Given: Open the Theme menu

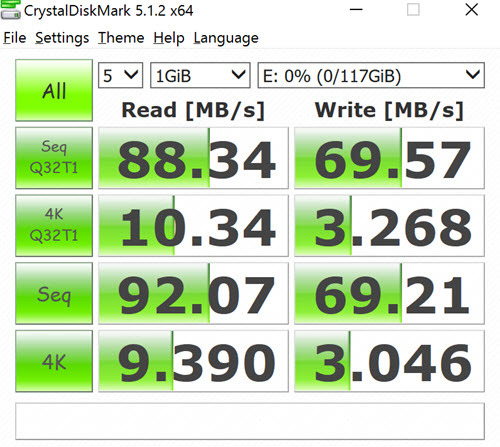Looking at the screenshot, I should [121, 38].
